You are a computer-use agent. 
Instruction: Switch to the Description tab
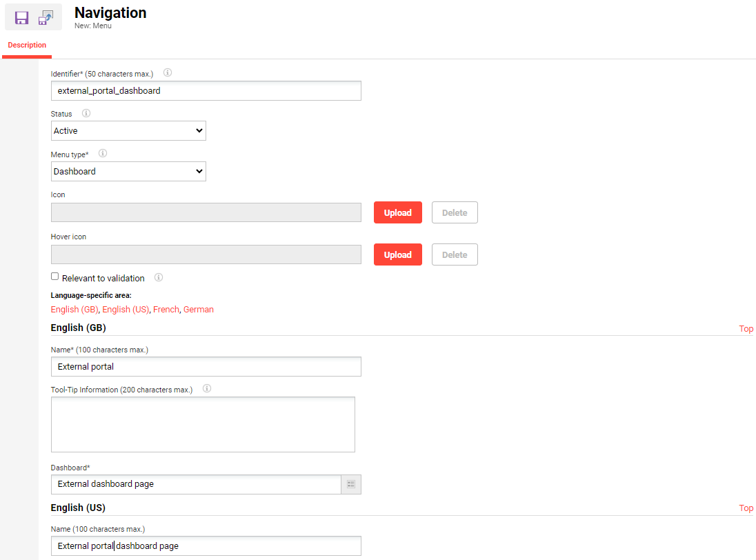[27, 46]
